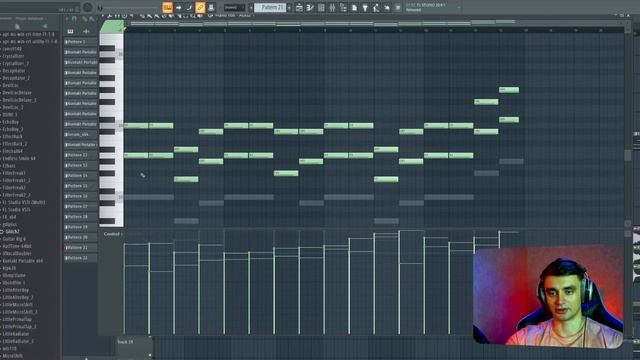The width and height of the screenshot is (640, 360).
Task: Select Pattern 21 in the pattern list
Action: 81,248
